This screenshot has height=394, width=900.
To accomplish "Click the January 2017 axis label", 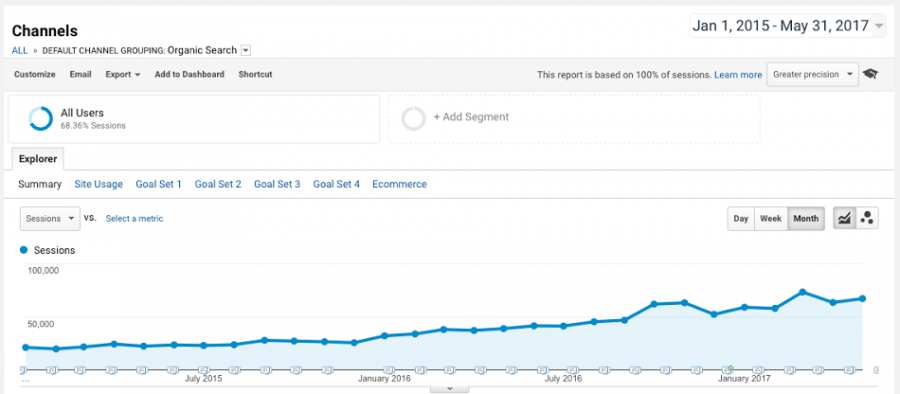I will 744,379.
